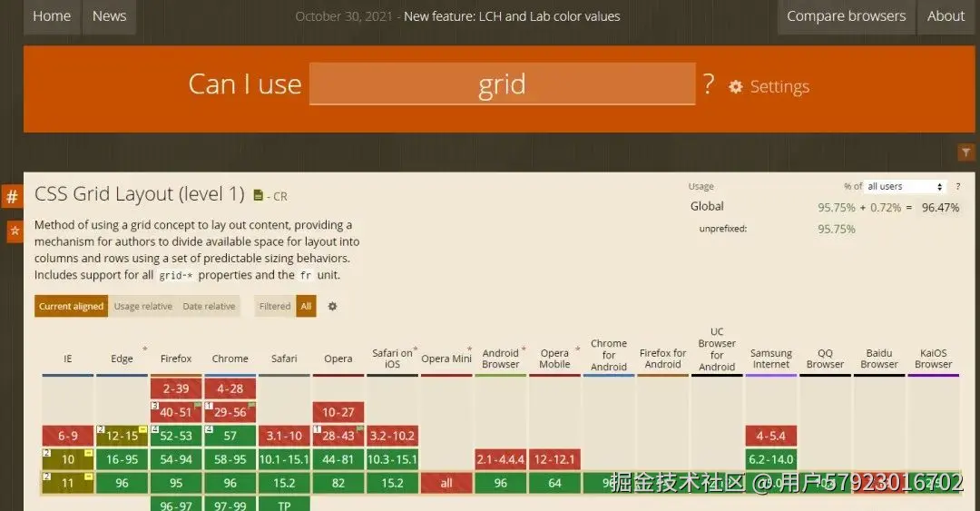The height and width of the screenshot is (511, 980).
Task: Select Opera 28-43 support cell
Action: pos(338,436)
